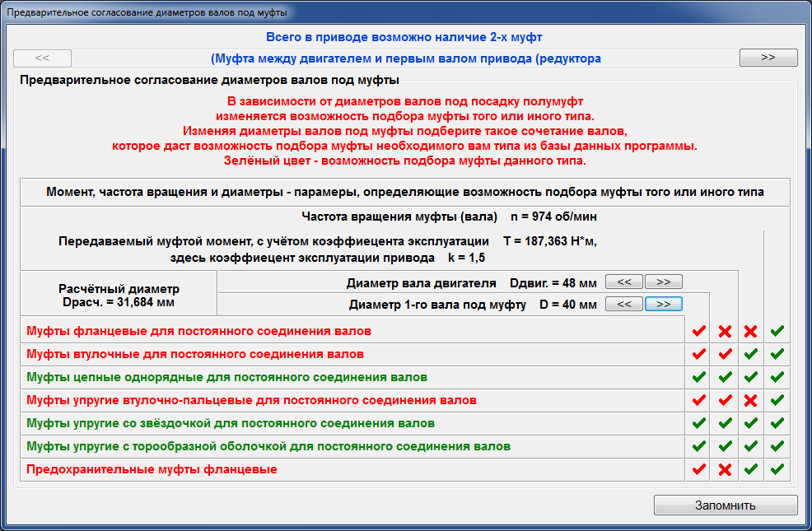Increase first shaft diameter 'D = 40 мм' with '>>'

click(x=664, y=305)
